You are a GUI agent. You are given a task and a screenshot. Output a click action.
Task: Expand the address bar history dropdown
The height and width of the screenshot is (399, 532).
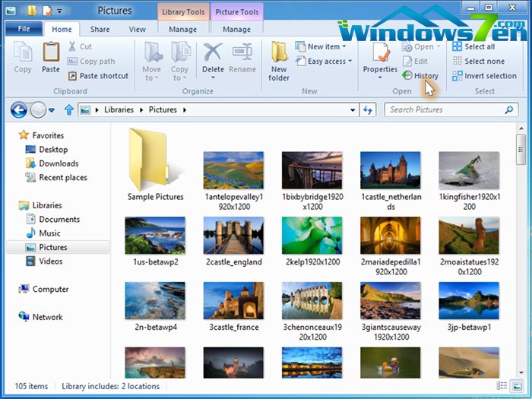(353, 110)
